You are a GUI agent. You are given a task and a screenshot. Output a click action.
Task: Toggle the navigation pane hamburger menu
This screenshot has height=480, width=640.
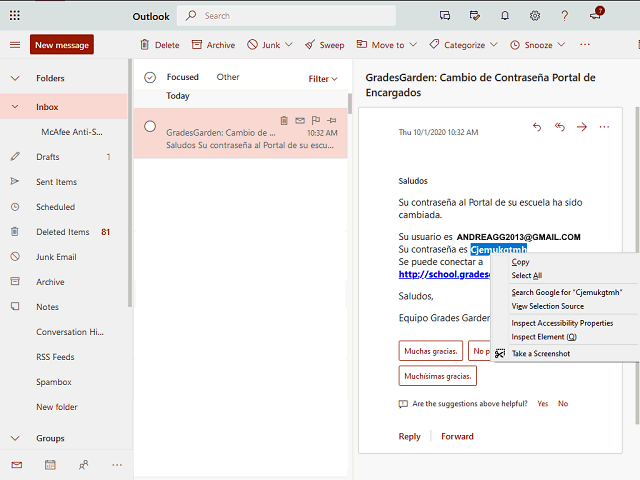[x=15, y=44]
